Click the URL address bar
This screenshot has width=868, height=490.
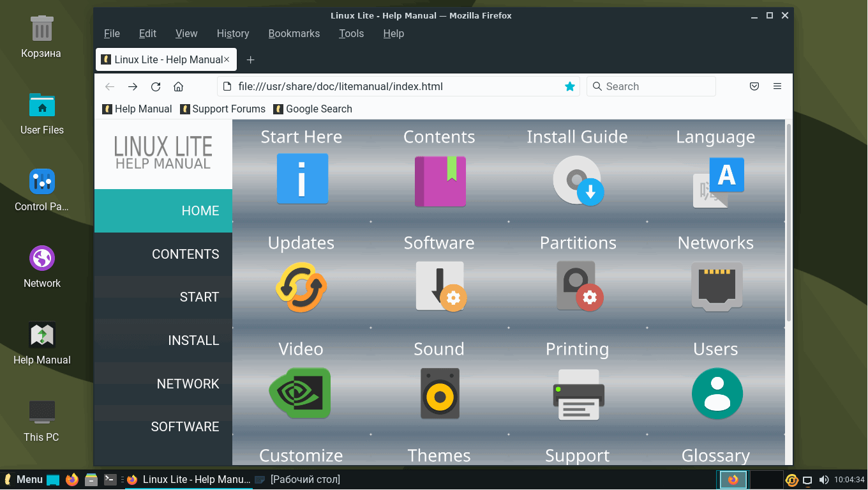point(398,86)
